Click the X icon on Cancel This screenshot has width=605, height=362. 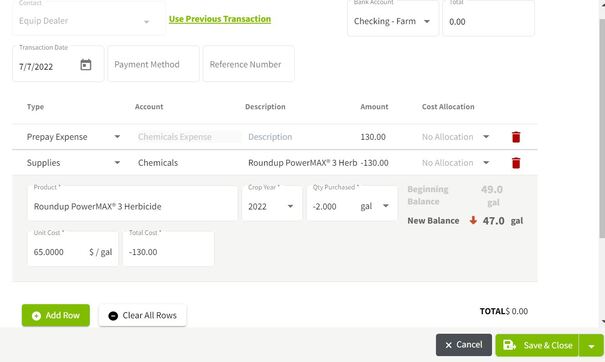[x=448, y=345]
